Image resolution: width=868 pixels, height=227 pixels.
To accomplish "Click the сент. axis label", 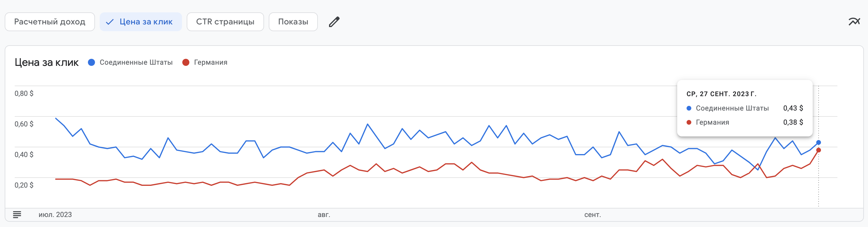I will [592, 215].
